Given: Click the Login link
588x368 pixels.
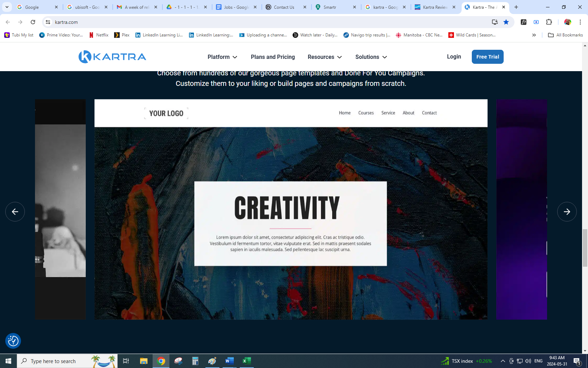Looking at the screenshot, I should click(454, 57).
